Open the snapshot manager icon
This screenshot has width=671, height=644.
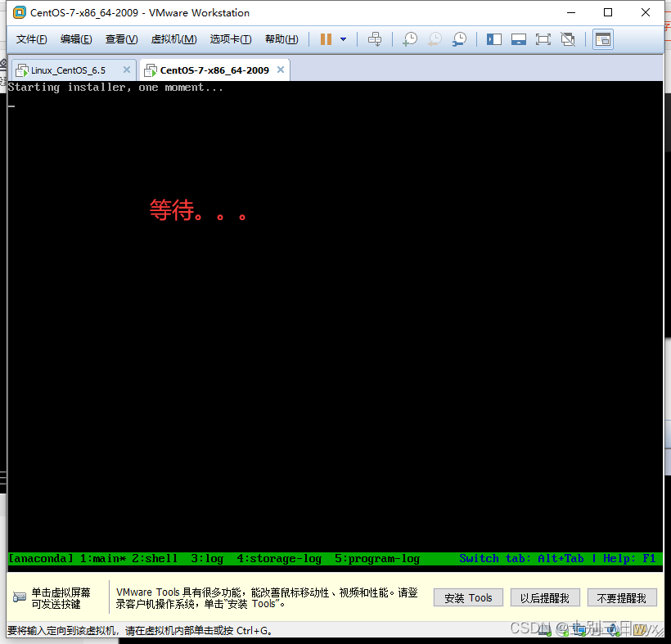459,39
